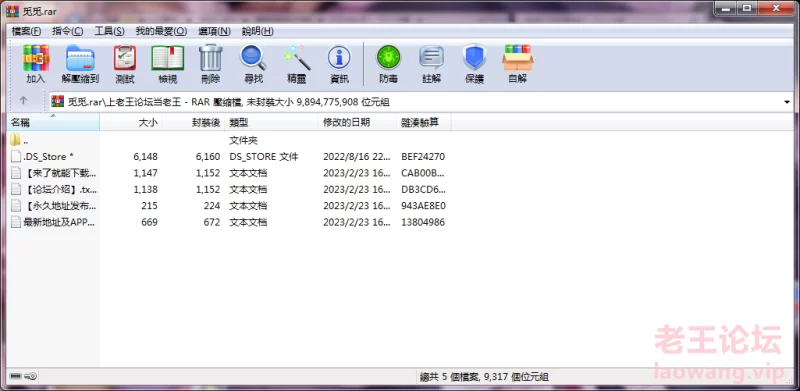Sort by the 大小 column header

[x=131, y=123]
